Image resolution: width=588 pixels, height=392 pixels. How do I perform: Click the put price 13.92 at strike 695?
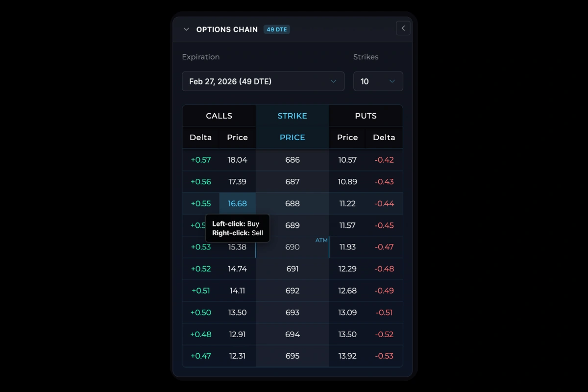point(347,356)
